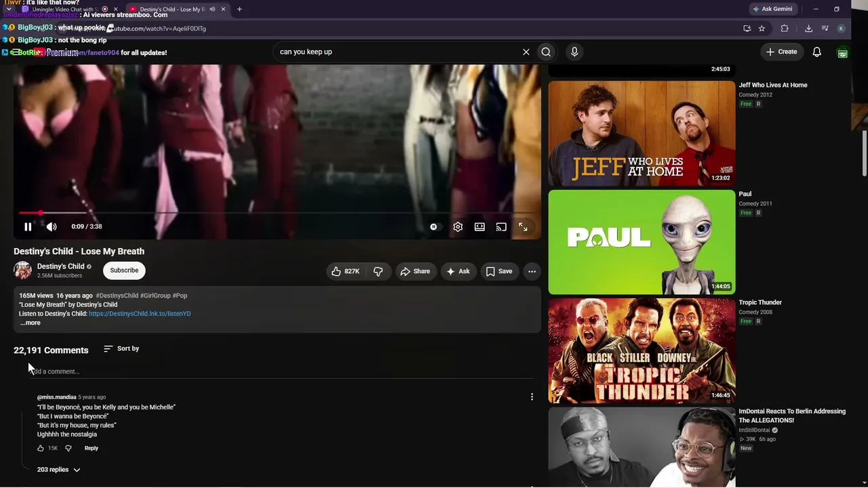Open the Jeff Who Lives At Home title
The width and height of the screenshot is (868, 488).
[x=773, y=85]
